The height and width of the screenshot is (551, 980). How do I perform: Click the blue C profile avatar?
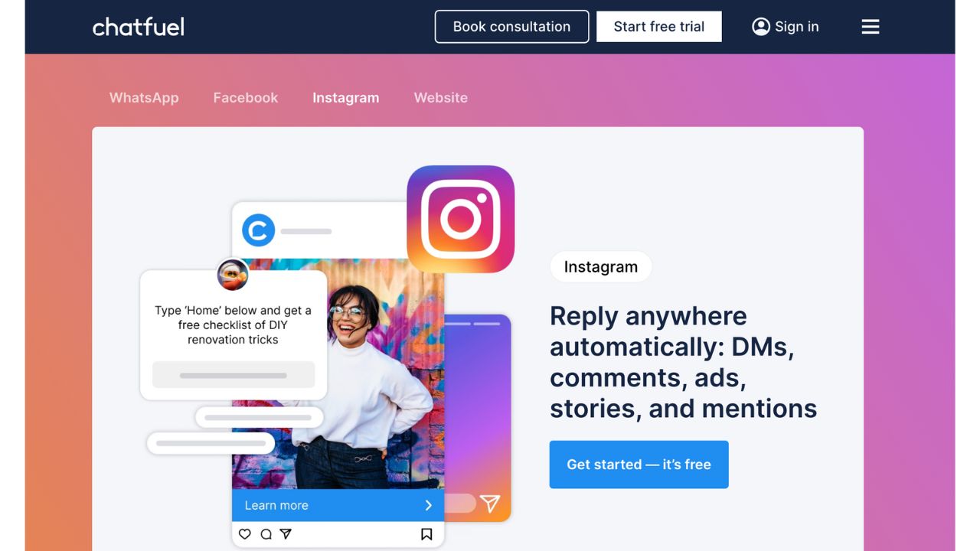point(259,230)
